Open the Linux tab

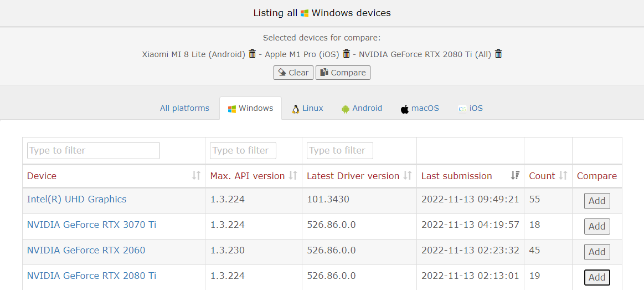coord(307,108)
